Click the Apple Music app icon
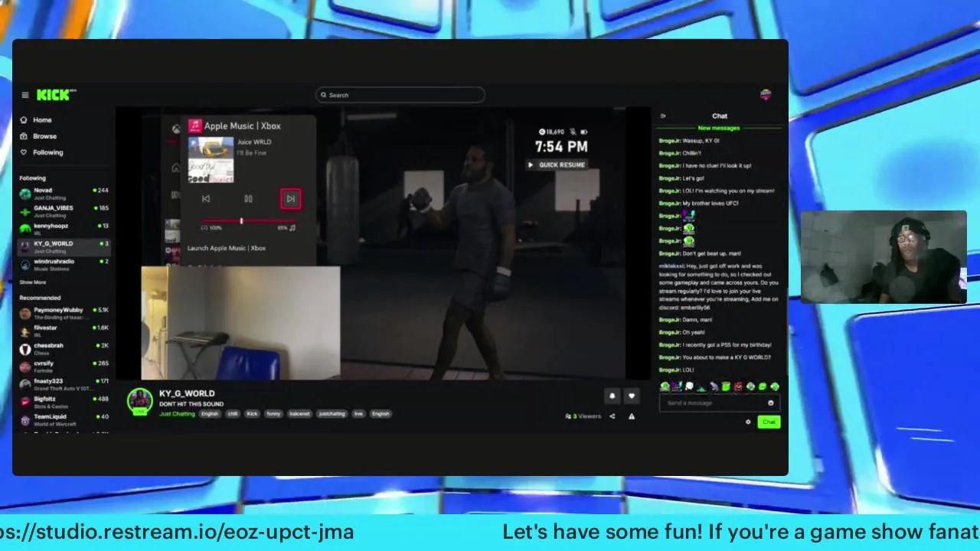The height and width of the screenshot is (551, 980). pyautogui.click(x=194, y=126)
